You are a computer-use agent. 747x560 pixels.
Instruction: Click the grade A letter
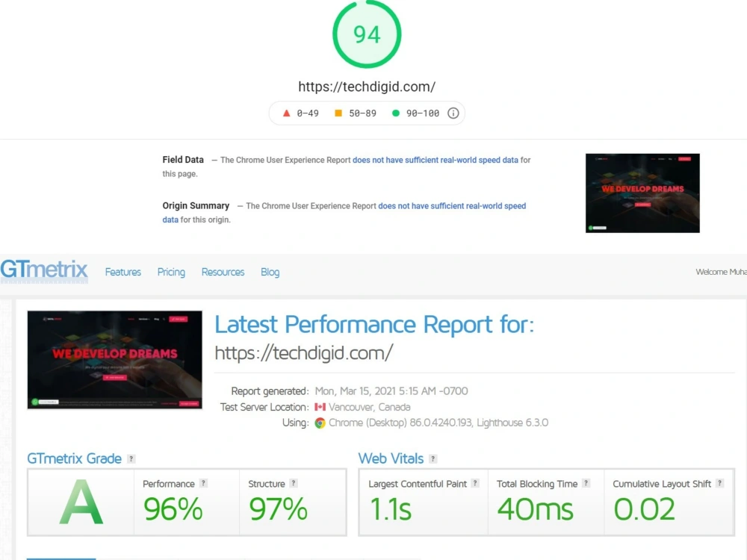pos(81,503)
